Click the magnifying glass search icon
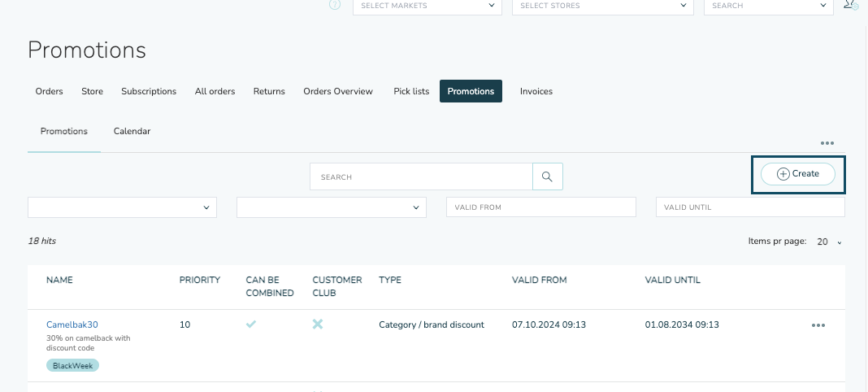 click(547, 176)
